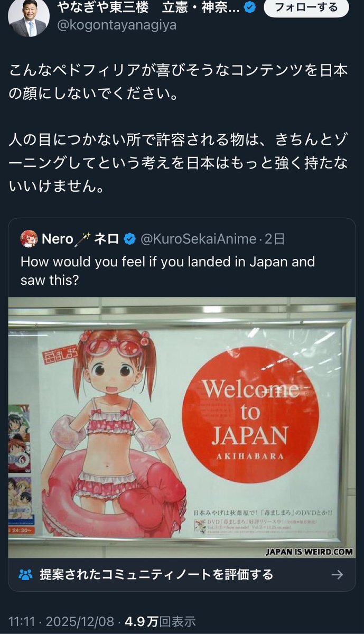Tap the verified badge next to ネロ
The image size is (364, 634).
tap(129, 239)
